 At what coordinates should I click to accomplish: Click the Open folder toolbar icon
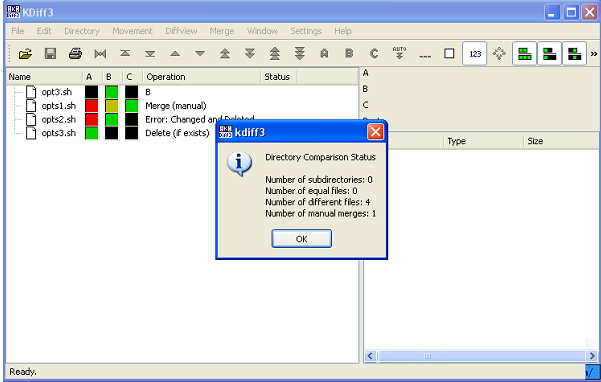coord(25,54)
